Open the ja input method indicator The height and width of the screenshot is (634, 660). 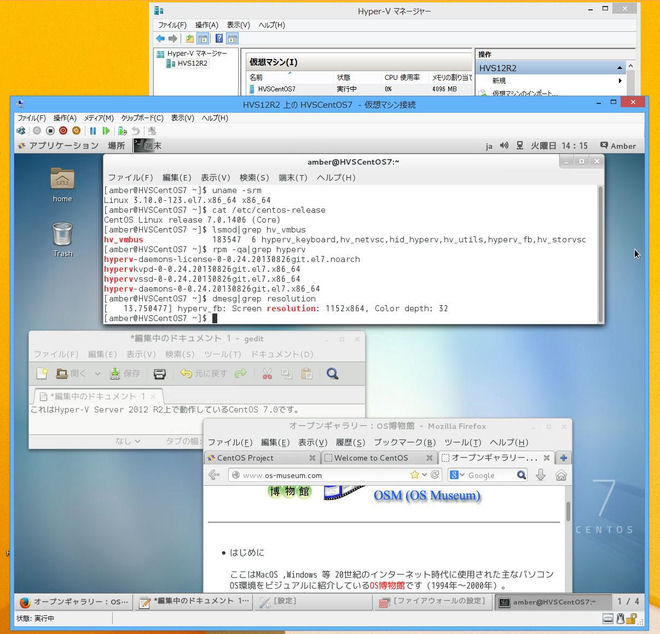pyautogui.click(x=489, y=146)
